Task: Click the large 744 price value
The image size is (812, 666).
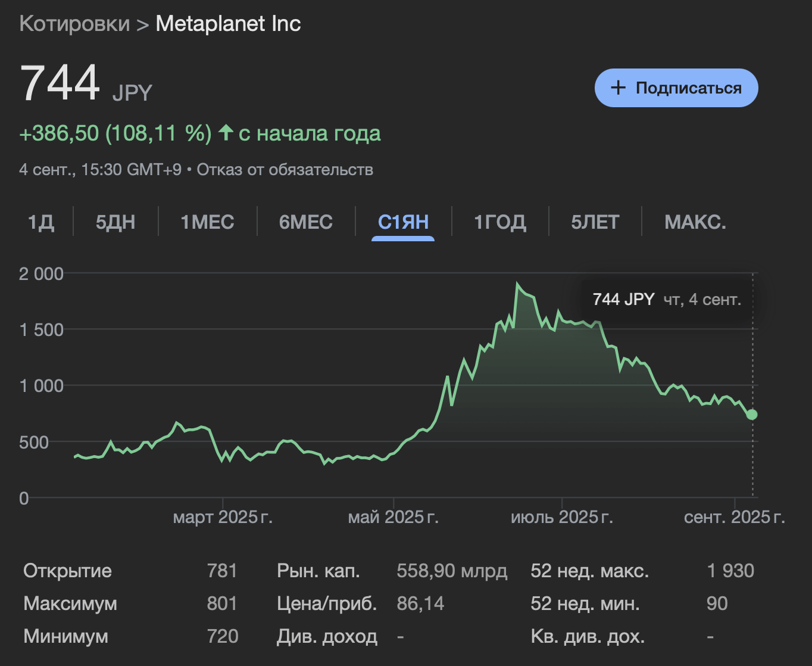Action: click(60, 83)
